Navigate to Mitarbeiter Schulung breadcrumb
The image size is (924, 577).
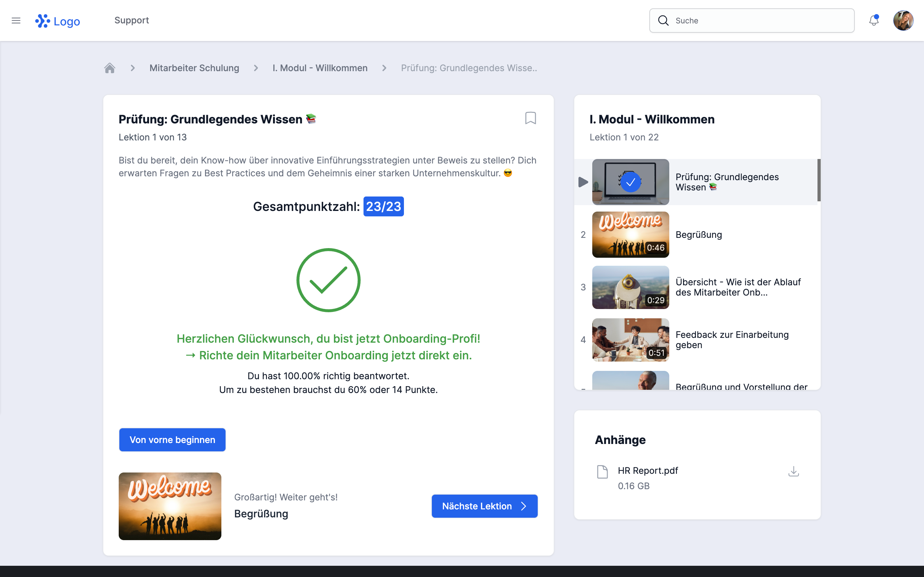click(194, 68)
